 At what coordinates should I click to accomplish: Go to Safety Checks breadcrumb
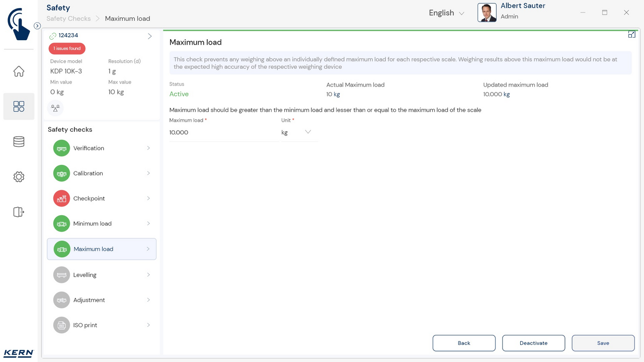[68, 19]
